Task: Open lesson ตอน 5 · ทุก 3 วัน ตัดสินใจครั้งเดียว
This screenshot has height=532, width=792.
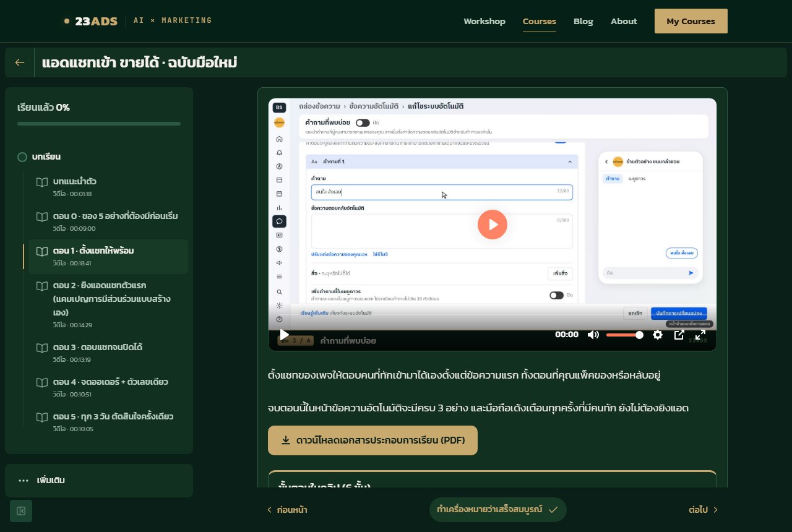Action: pyautogui.click(x=108, y=422)
